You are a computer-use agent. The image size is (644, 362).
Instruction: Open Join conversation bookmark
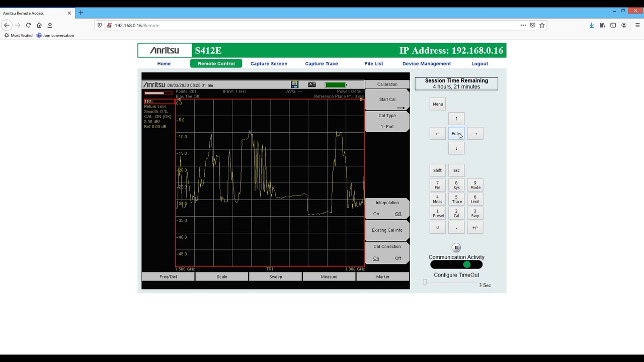click(55, 36)
